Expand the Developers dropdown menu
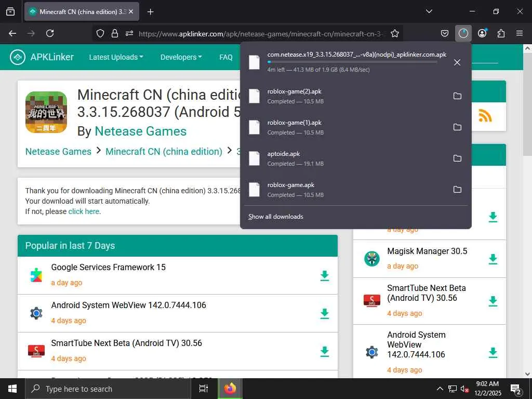 tap(181, 57)
